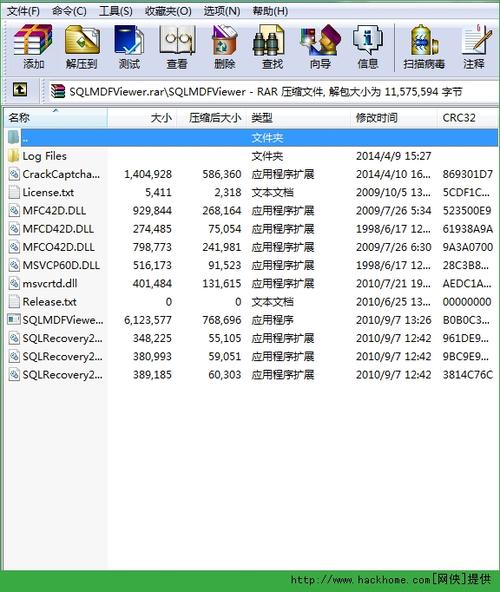The width and height of the screenshot is (500, 592).
Task: Sort by Packed Size (压缩后大小) header
Action: pyautogui.click(x=212, y=118)
